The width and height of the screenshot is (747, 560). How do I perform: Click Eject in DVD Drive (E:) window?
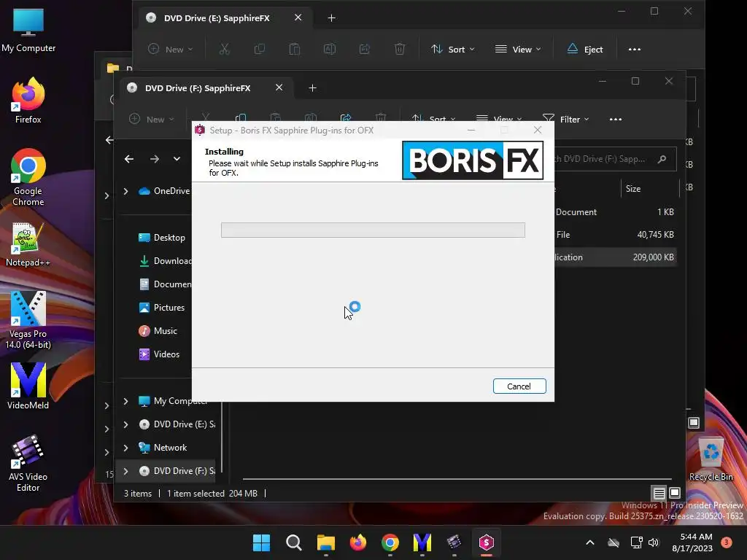[x=585, y=49]
